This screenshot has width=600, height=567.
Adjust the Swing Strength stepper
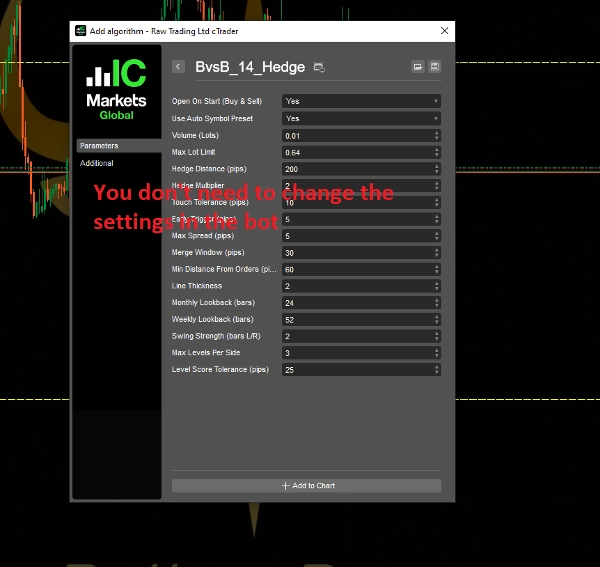(x=437, y=336)
